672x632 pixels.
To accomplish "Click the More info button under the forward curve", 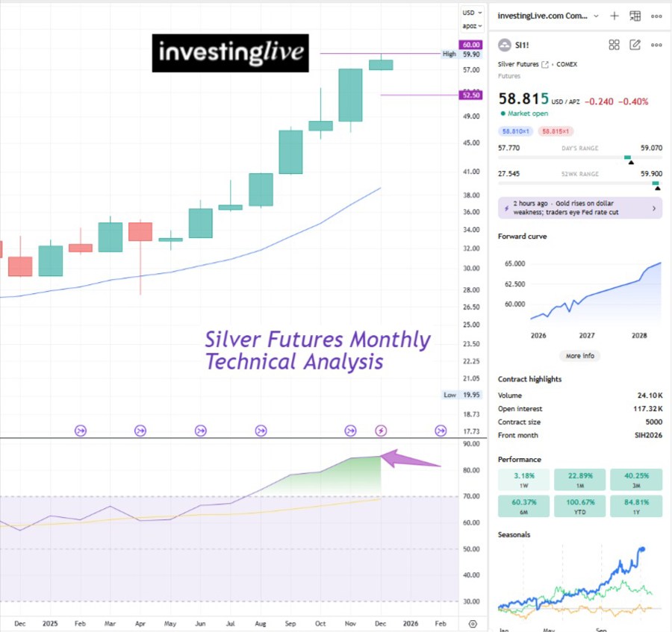I will [x=579, y=356].
